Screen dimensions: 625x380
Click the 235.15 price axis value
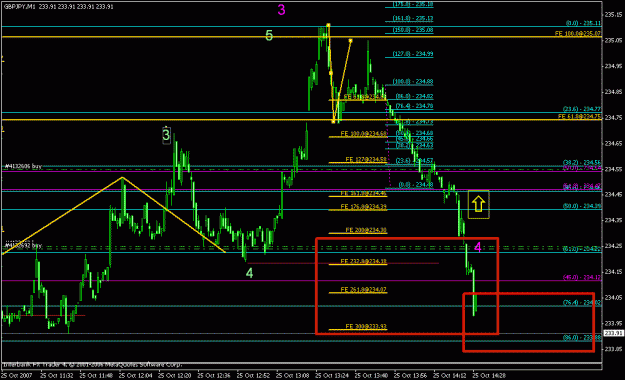tap(613, 15)
